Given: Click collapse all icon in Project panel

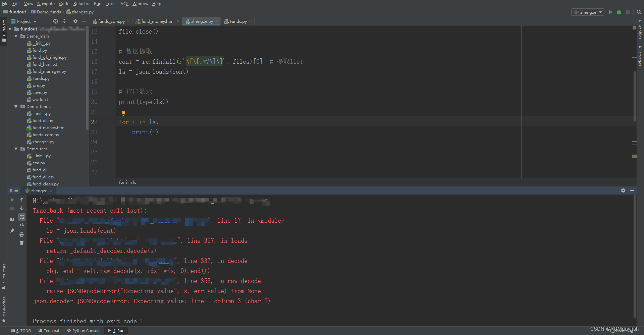Looking at the screenshot, I should tap(64, 21).
